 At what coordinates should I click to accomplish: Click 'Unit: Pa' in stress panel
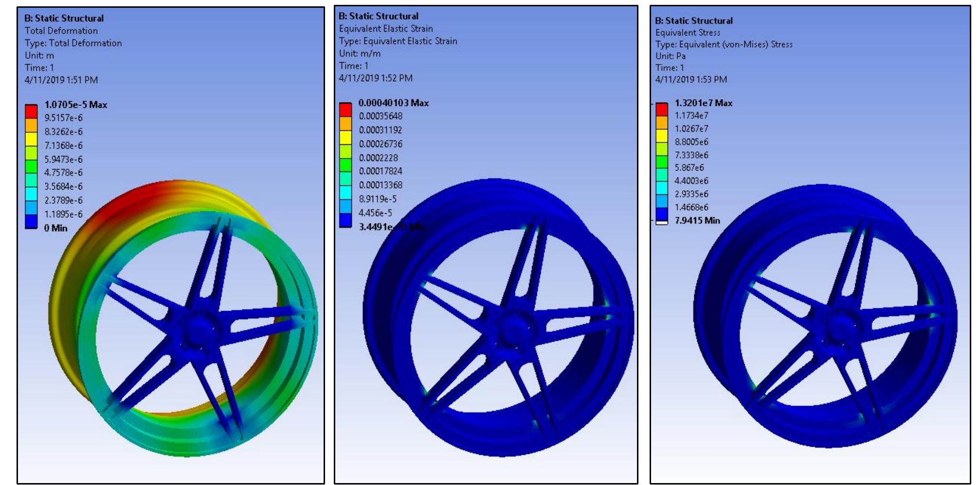670,56
